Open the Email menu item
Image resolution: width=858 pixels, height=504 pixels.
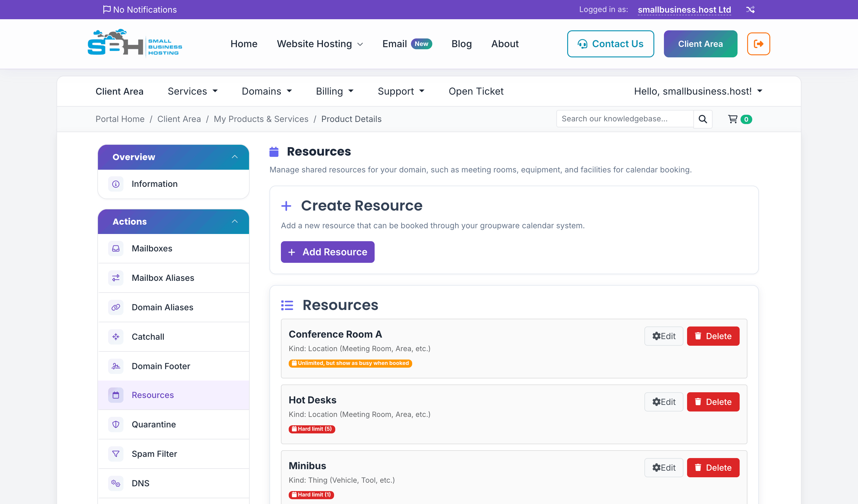pos(395,44)
